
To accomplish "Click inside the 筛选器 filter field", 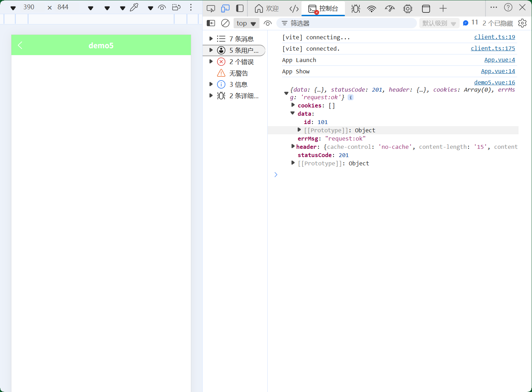I will tap(345, 23).
